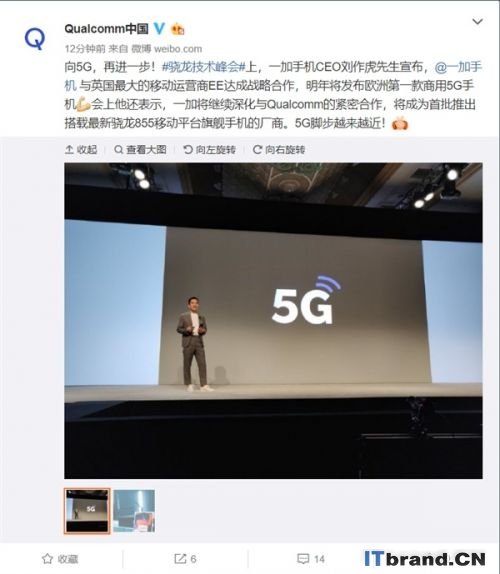
Task: Click the Qualcomm中国 account name
Action: (x=107, y=29)
